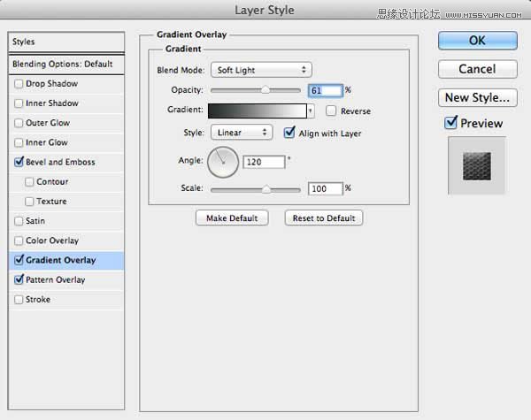Screen dimensions: 531x420
Task: Enable the Outer Glow checkbox
Action: click(19, 123)
